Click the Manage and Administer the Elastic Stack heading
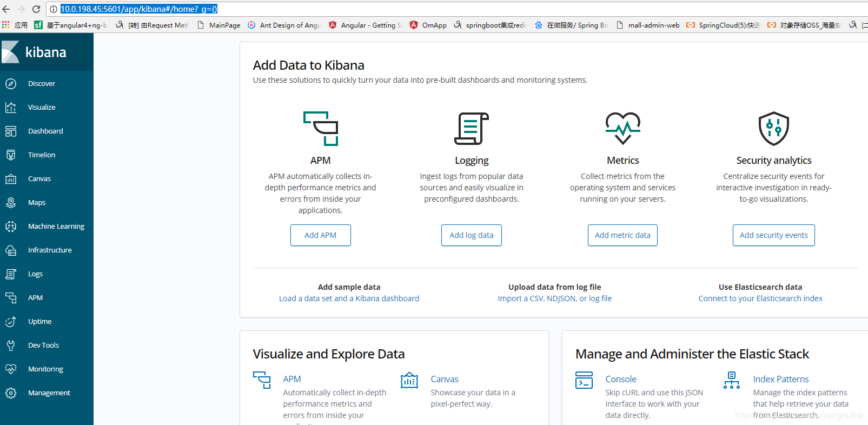The image size is (868, 425). pos(692,354)
